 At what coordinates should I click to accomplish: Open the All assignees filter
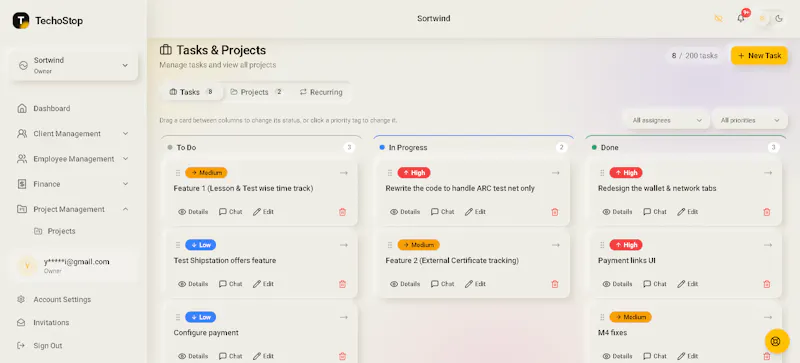(x=667, y=120)
